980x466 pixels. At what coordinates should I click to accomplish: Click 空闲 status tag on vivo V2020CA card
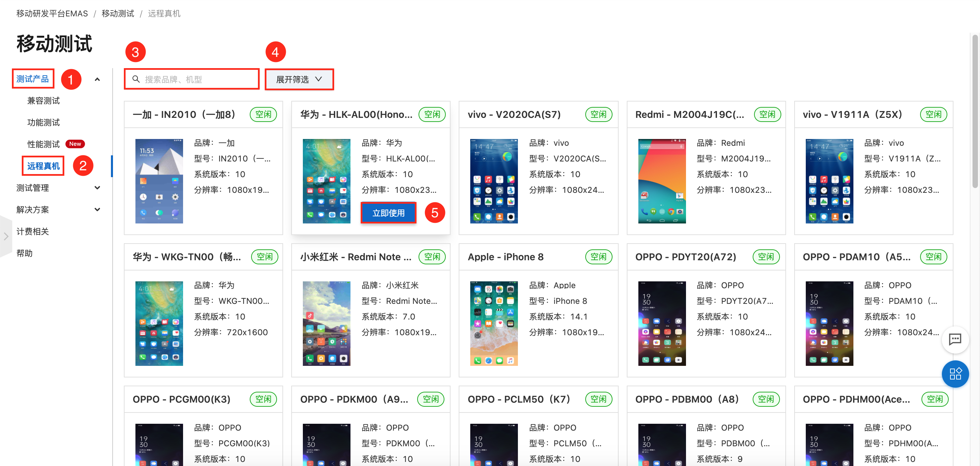599,114
